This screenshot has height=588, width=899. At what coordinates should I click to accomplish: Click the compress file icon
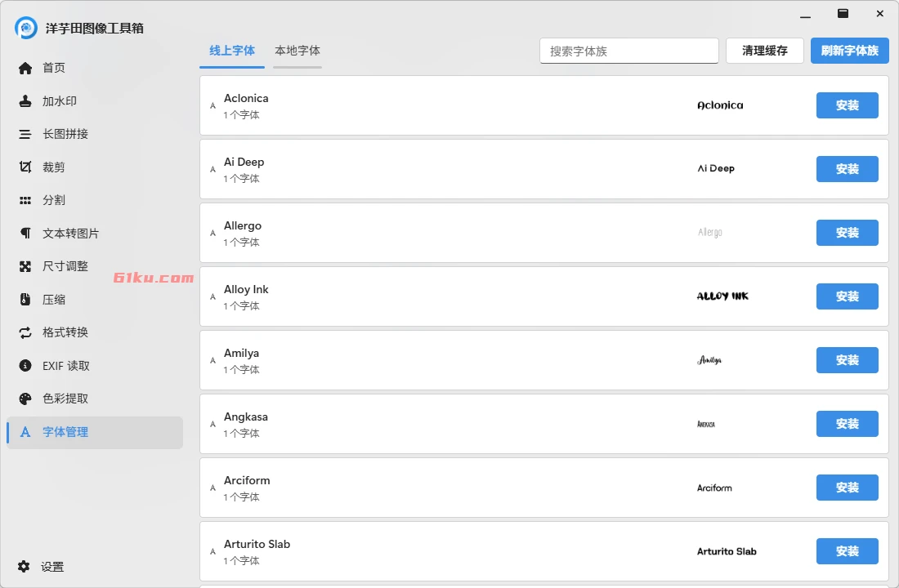click(x=25, y=299)
